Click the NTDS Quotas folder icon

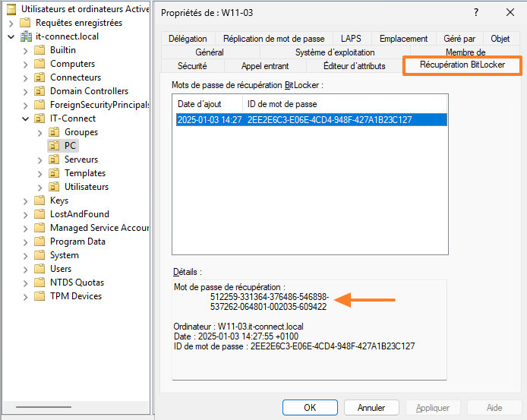pyautogui.click(x=39, y=283)
